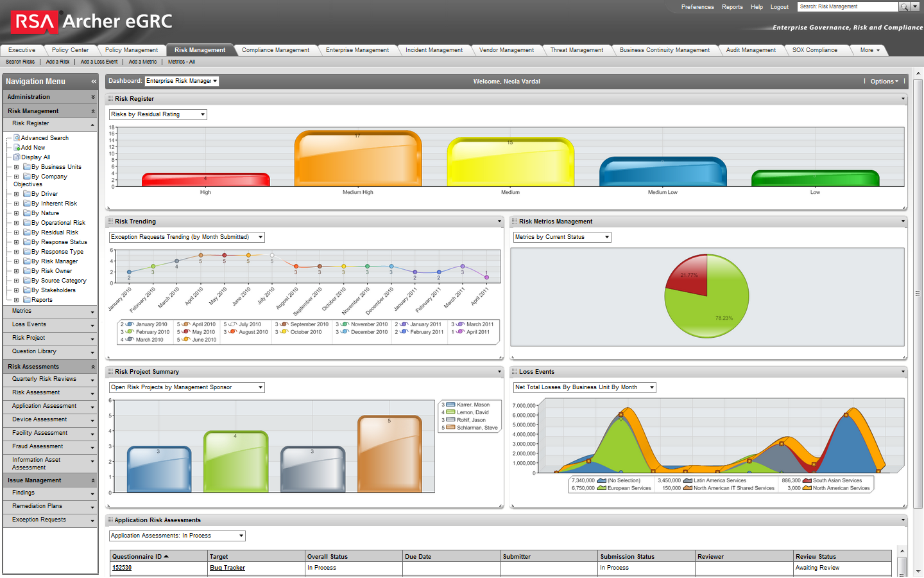Expand the Loss Events navigation item
This screenshot has height=578, width=924.
click(50, 325)
